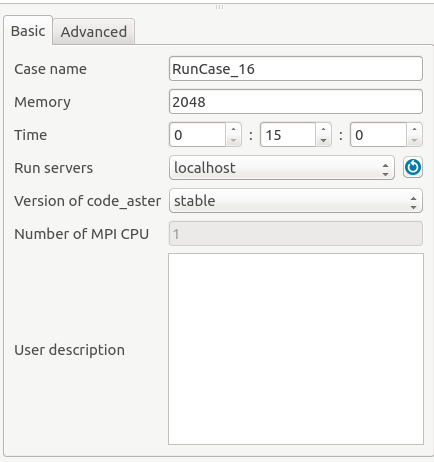This screenshot has width=434, height=462.
Task: Decrease the Time hours value
Action: [x=233, y=140]
